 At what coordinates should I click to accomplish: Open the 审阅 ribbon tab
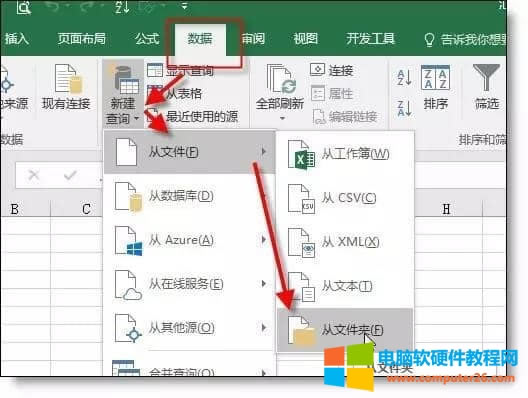(x=254, y=39)
